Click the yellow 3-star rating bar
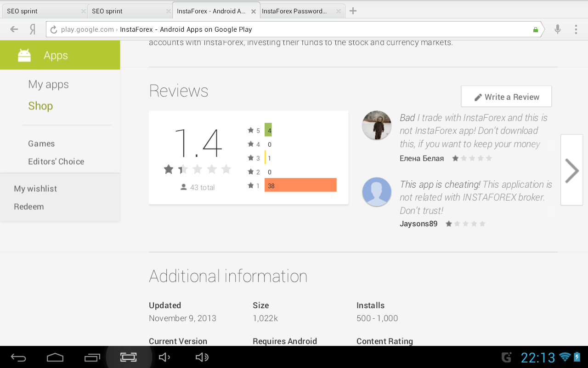Viewport: 588px width, 368px height. (266, 158)
